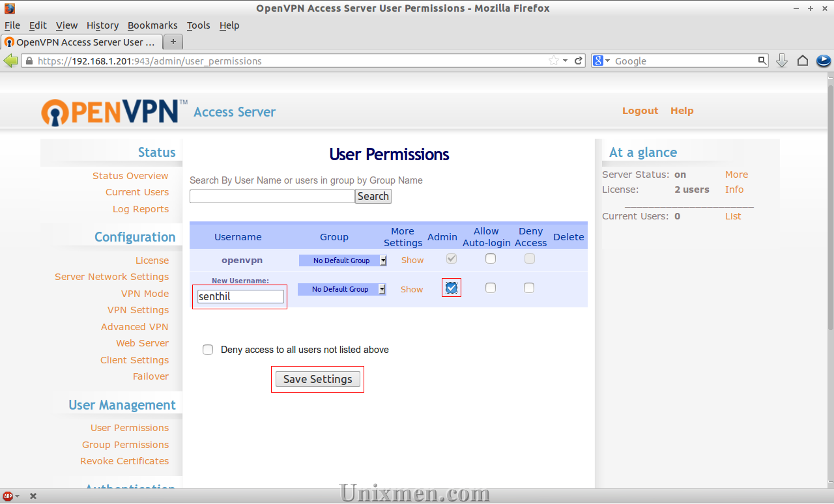Click the Save Settings button
834x504 pixels.
click(317, 379)
